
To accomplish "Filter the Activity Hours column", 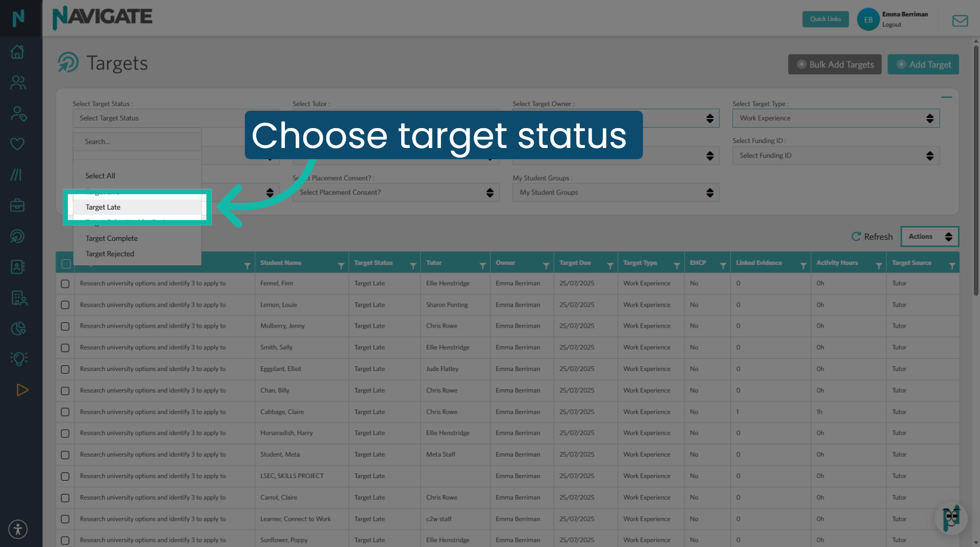I will click(879, 266).
